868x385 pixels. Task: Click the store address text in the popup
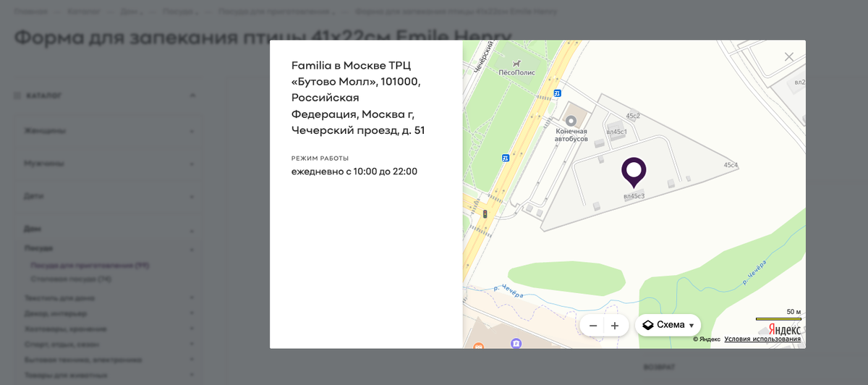(357, 97)
